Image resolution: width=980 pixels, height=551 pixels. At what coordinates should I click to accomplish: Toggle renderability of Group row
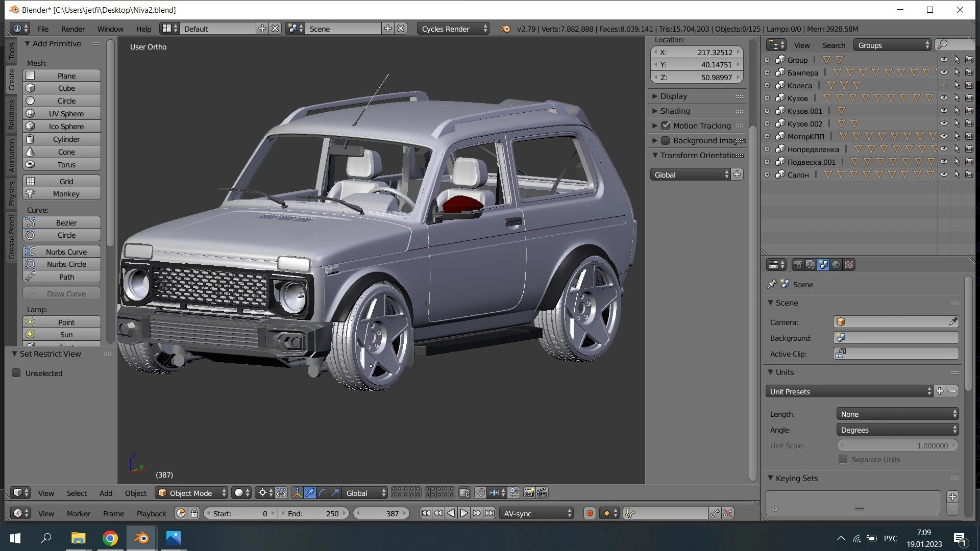(969, 60)
